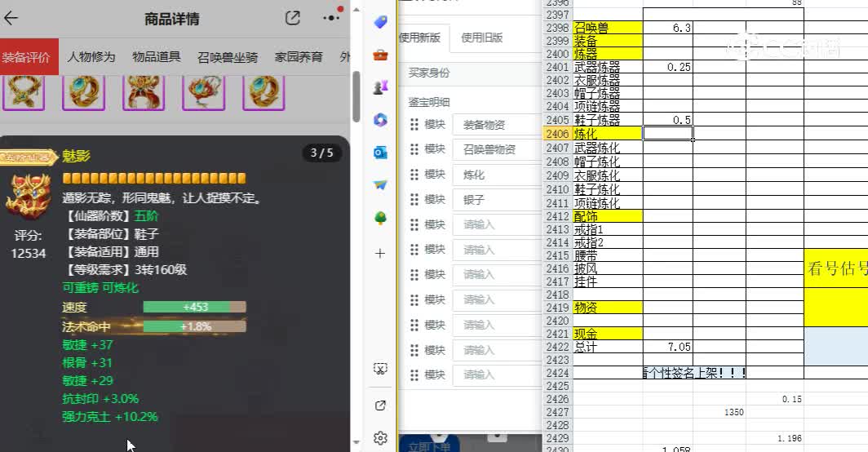Image resolution: width=868 pixels, height=452 pixels.
Task: Click the 速度 +453 progress bar
Action: click(194, 307)
